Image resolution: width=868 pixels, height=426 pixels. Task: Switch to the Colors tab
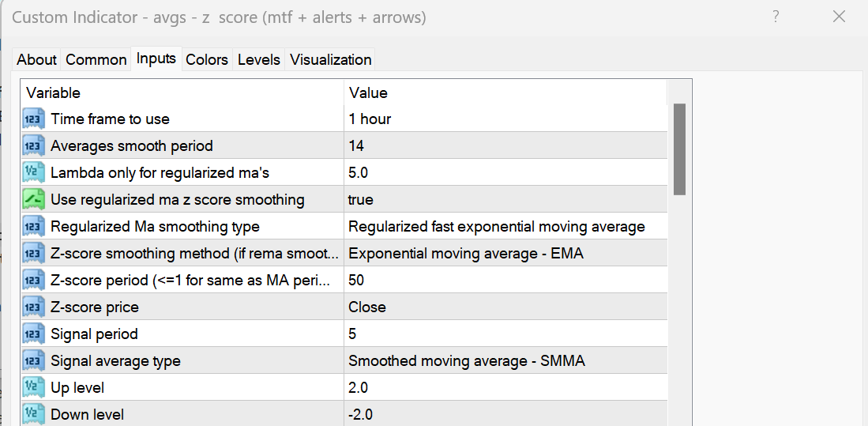pos(207,60)
